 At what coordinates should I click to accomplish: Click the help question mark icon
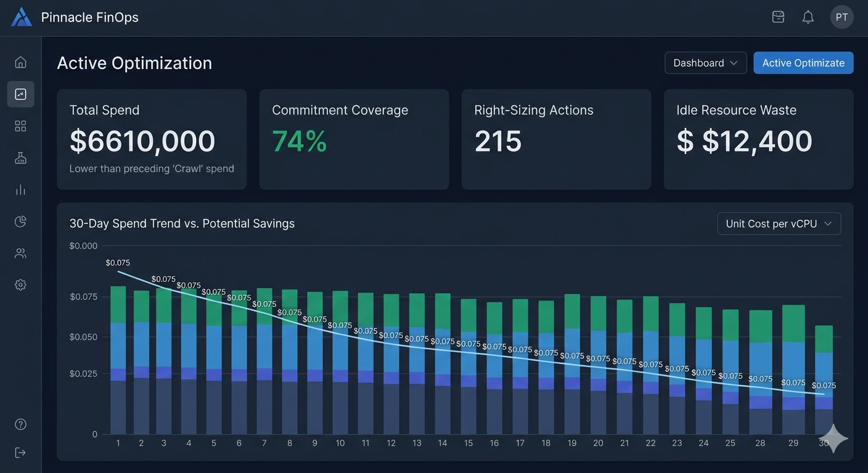[x=20, y=424]
